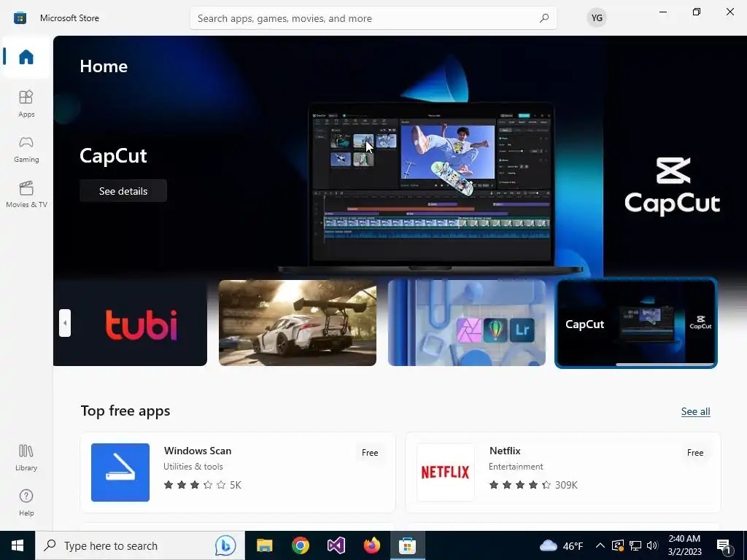Open the notification center icon
Image resolution: width=747 pixels, height=560 pixels.
pyautogui.click(x=724, y=546)
